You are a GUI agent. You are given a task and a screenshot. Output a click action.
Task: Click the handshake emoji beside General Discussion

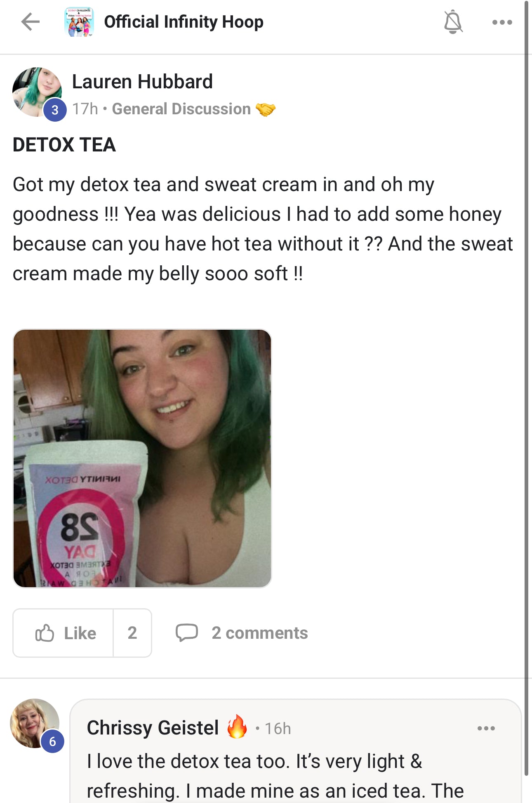(265, 109)
